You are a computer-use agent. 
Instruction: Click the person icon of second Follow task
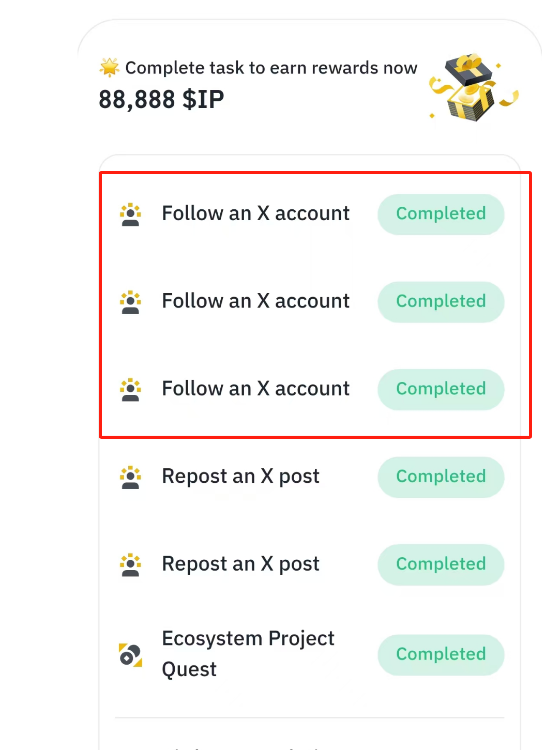click(130, 302)
